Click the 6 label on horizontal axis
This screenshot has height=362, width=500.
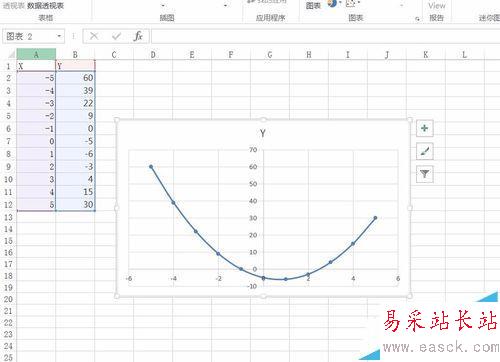coord(398,278)
